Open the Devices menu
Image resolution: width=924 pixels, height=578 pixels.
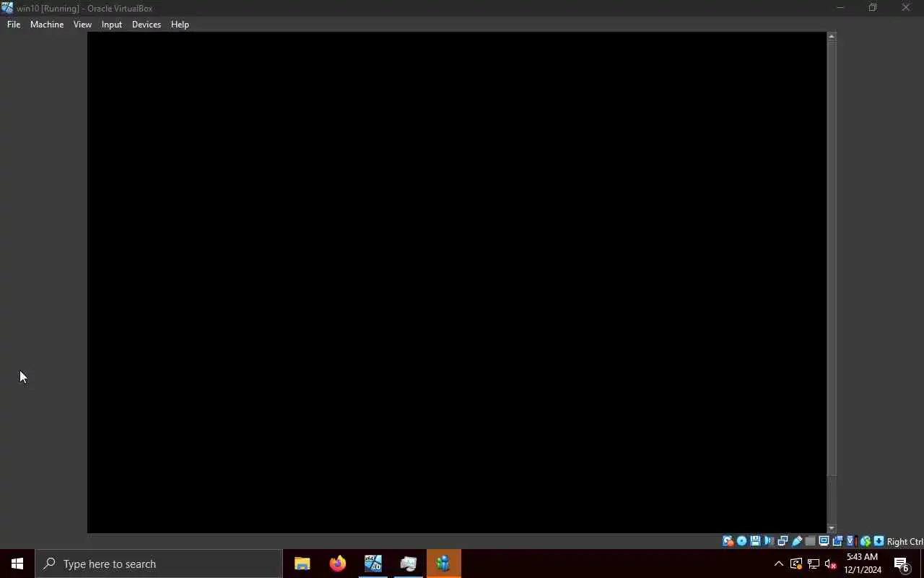point(147,25)
